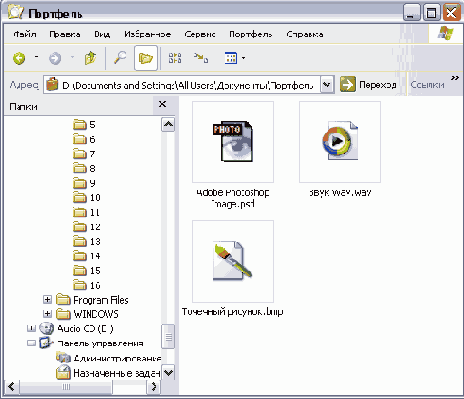This screenshot has height=399, width=464.
Task: Expand the Program Files folder
Action: pos(47,300)
